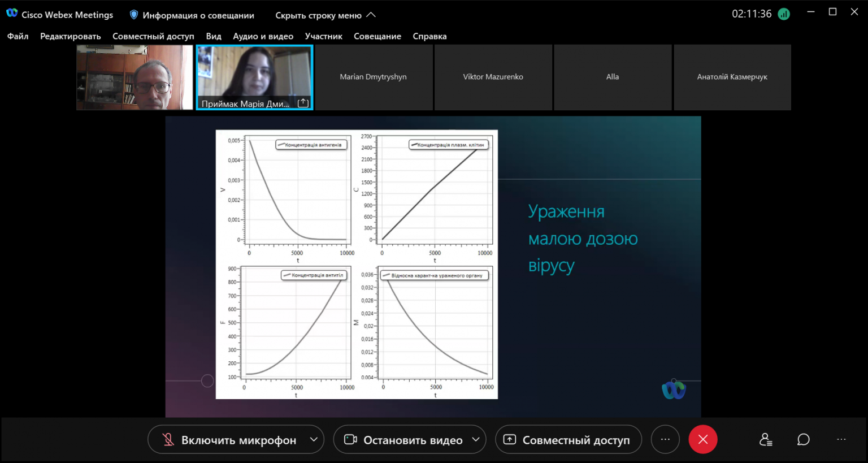Open panel options ellipsis at bottom right
Viewport: 868px width, 463px height.
coord(841,439)
